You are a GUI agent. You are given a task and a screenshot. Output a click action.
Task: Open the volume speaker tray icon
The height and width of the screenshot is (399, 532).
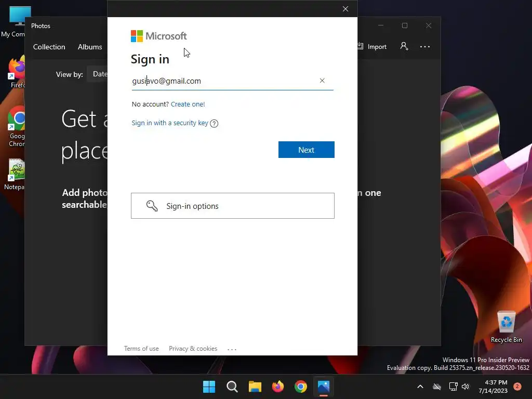(465, 387)
